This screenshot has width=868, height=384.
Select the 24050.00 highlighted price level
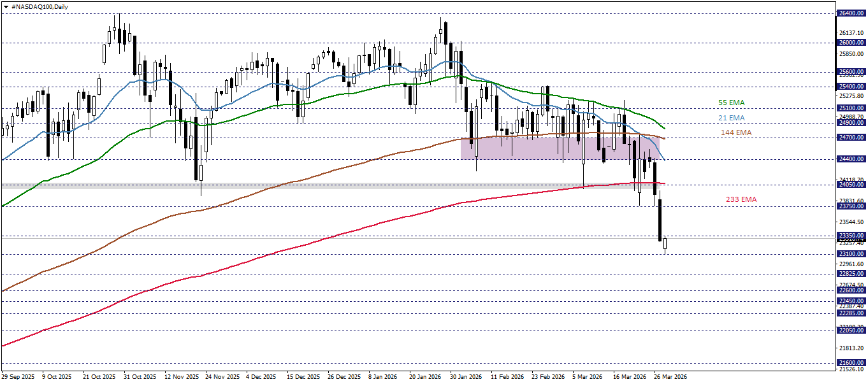[x=851, y=185]
